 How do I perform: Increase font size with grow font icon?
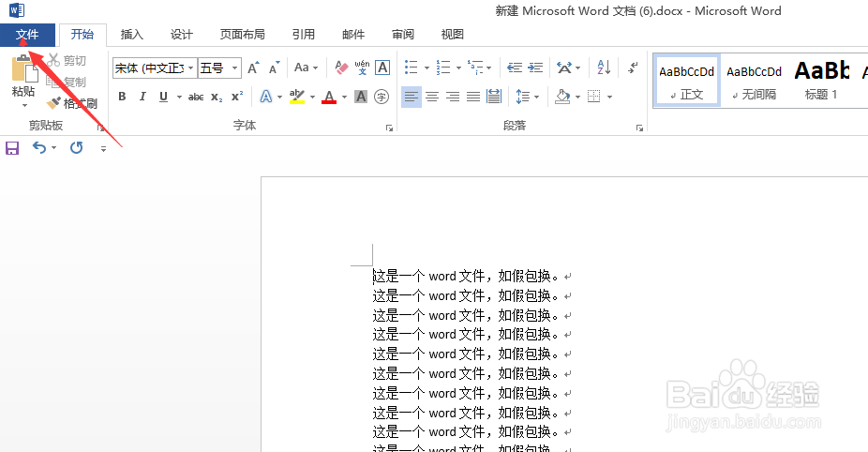coord(253,68)
